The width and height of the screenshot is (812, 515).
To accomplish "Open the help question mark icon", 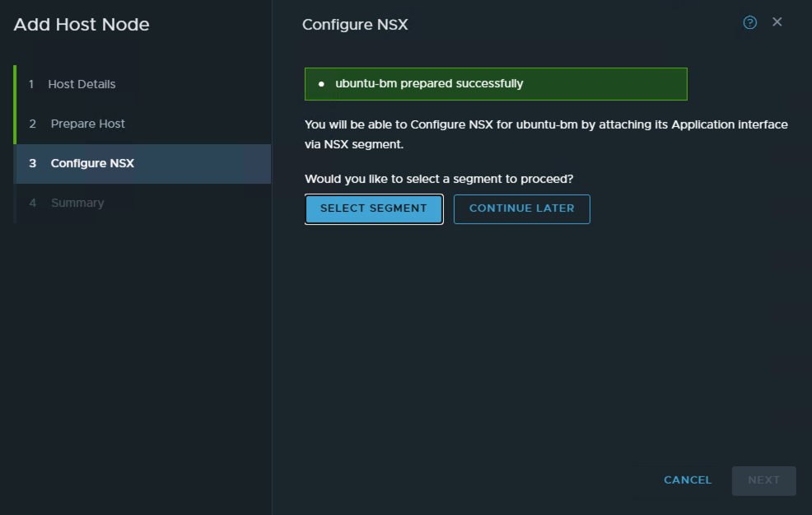I will click(x=750, y=22).
